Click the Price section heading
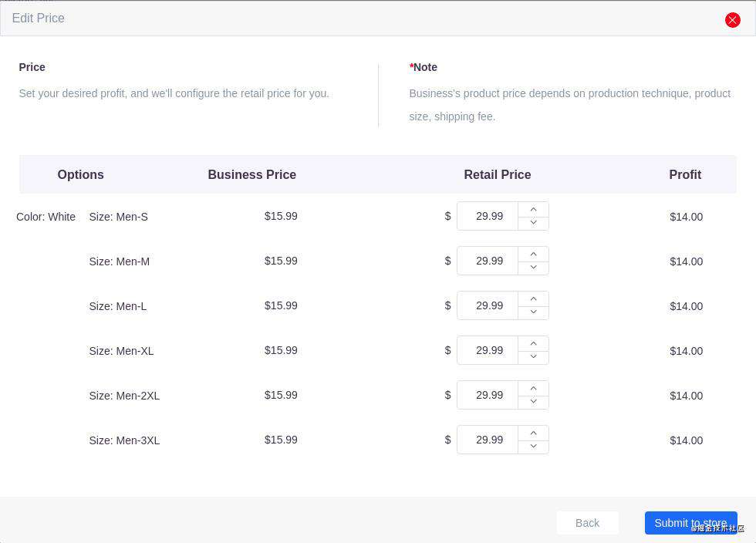 tap(32, 67)
